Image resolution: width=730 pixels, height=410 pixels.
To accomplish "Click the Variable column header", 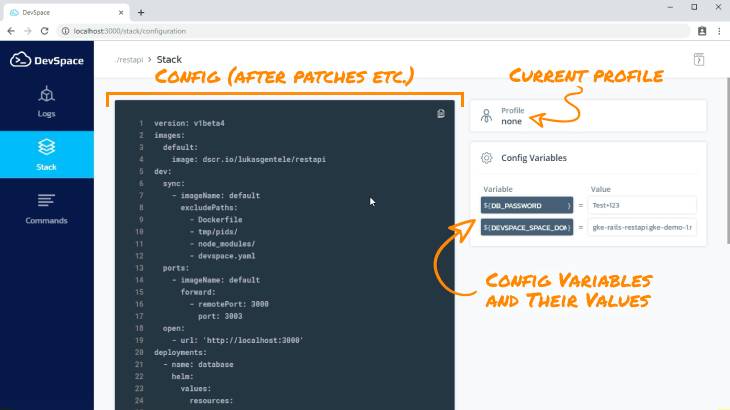I will tap(498, 189).
